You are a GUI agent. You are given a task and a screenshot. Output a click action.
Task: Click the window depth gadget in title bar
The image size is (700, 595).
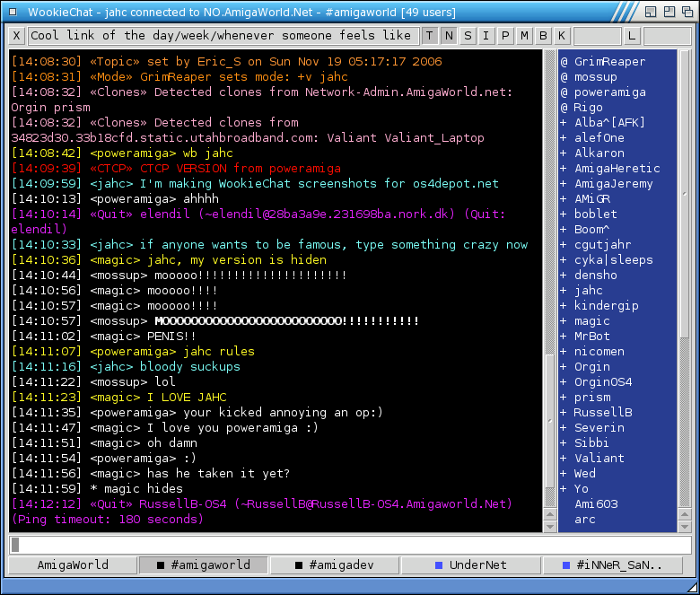687,12
